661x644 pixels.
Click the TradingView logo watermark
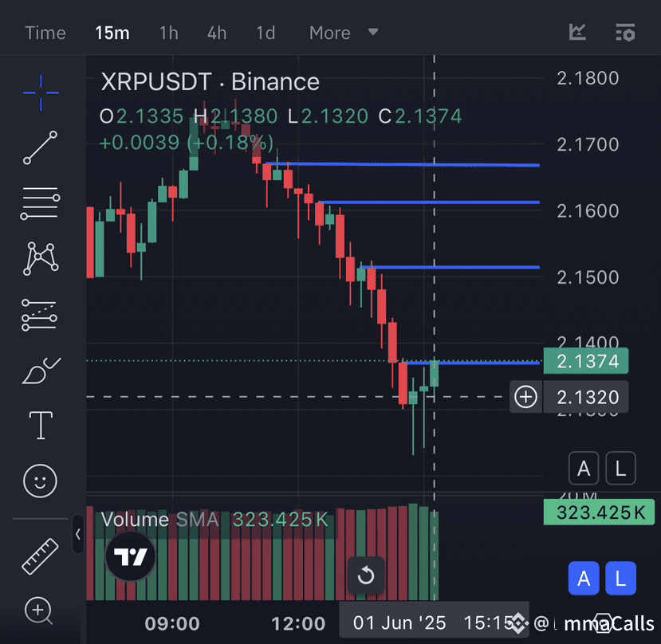click(x=130, y=556)
